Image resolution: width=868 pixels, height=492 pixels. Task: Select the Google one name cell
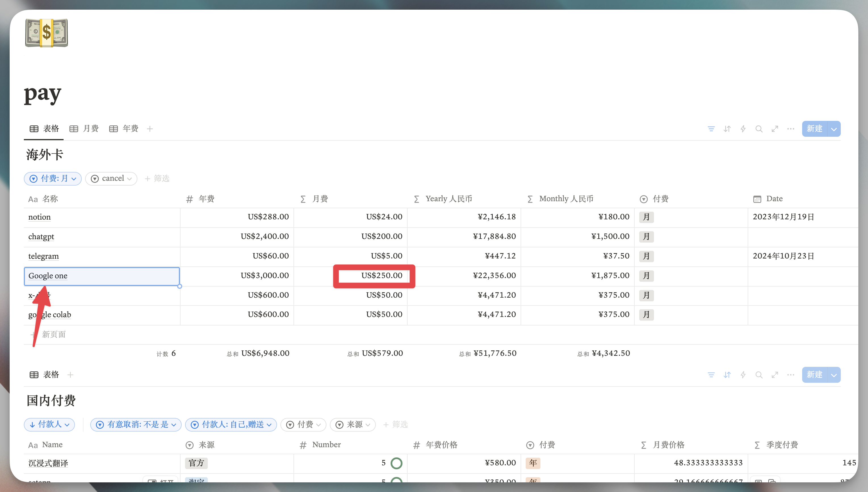(102, 276)
